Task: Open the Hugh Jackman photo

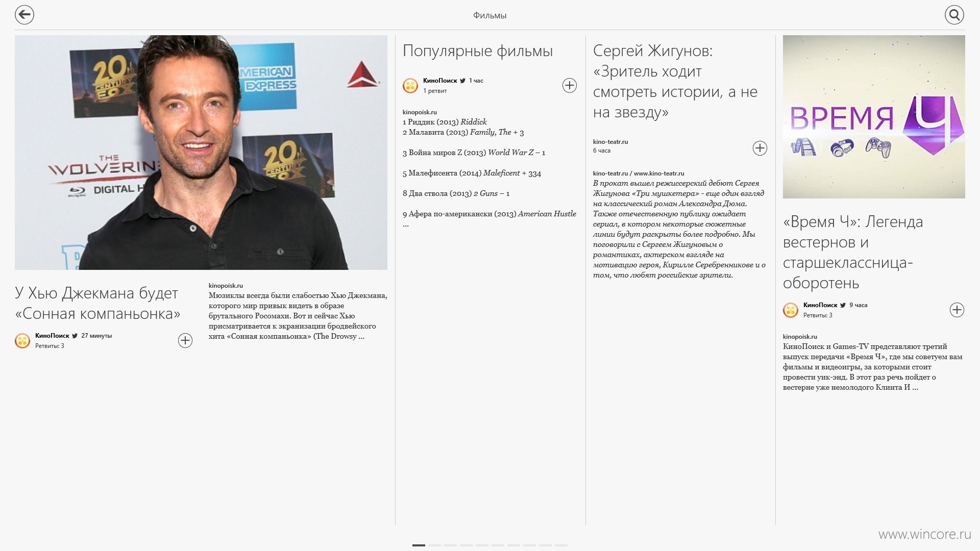Action: (201, 153)
